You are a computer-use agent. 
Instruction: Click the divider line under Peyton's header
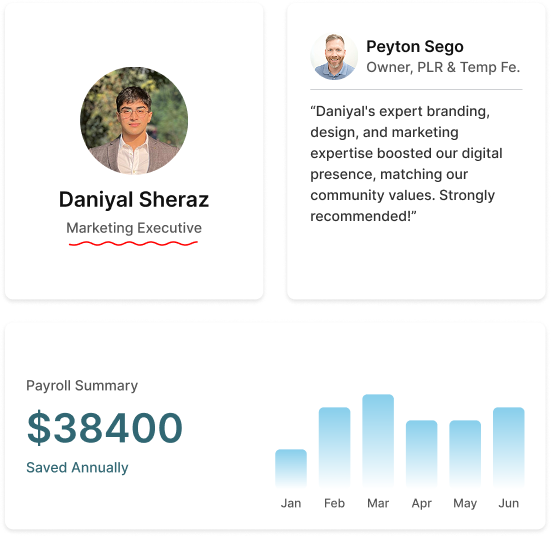click(416, 90)
